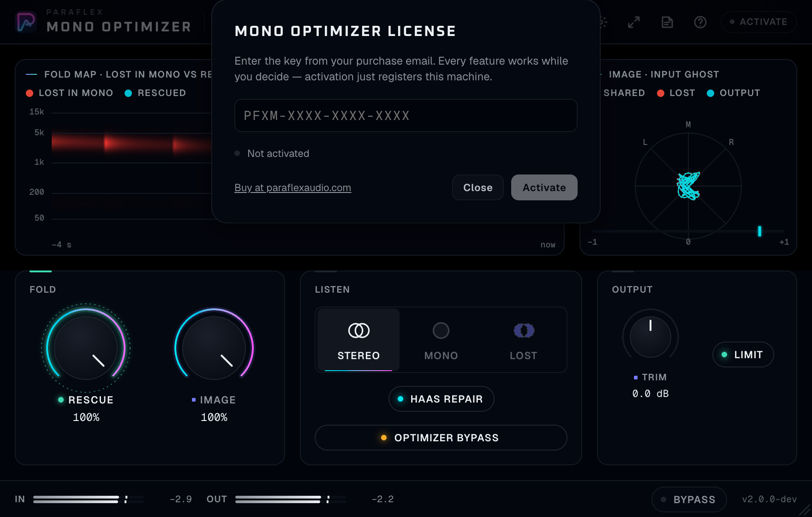Click the RESCUE 100% value
The image size is (812, 517).
tap(86, 417)
